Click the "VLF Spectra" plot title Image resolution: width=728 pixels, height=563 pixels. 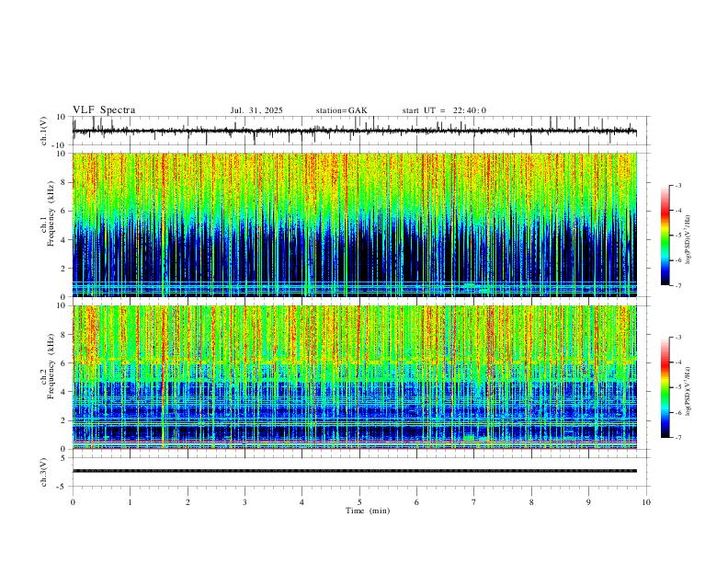point(104,109)
